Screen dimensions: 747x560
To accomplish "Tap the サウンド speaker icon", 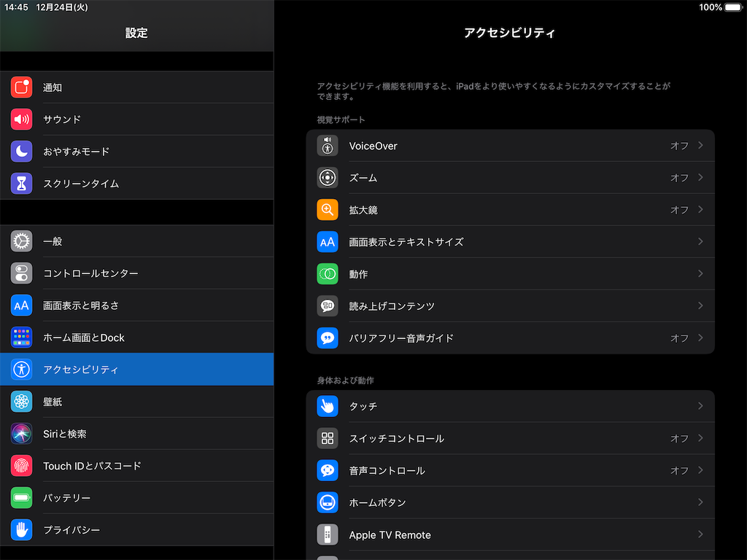I will 21,119.
